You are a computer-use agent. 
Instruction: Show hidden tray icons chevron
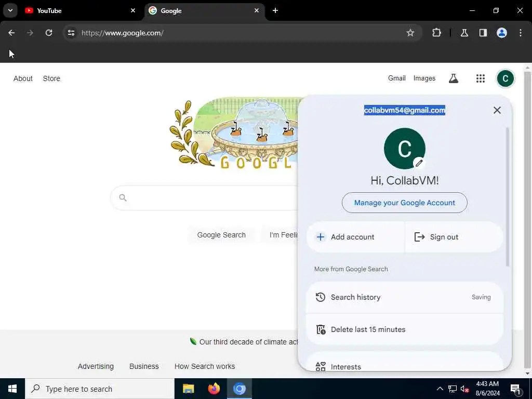(440, 389)
